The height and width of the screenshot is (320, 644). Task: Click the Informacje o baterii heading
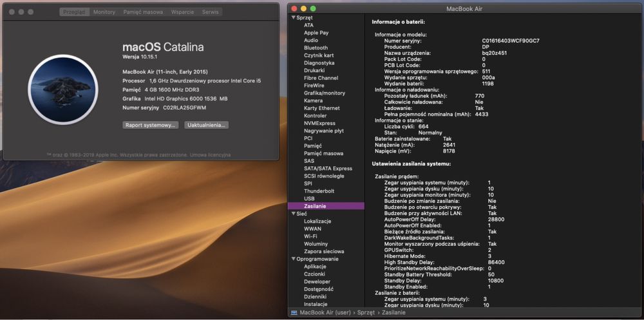pos(399,22)
